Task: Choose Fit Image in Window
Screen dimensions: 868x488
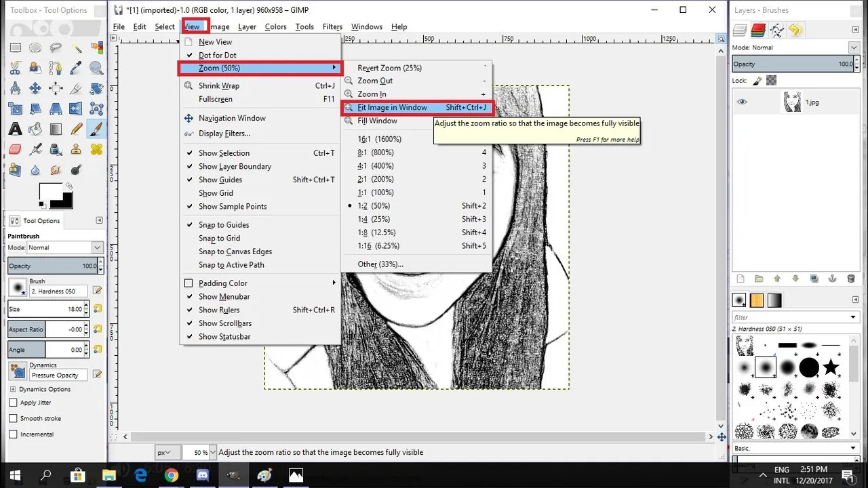Action: tap(416, 107)
